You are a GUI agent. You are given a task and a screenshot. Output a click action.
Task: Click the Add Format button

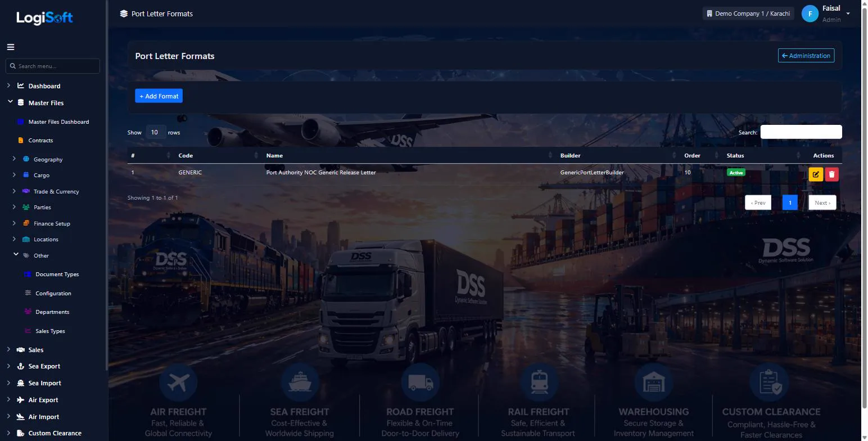pyautogui.click(x=159, y=96)
